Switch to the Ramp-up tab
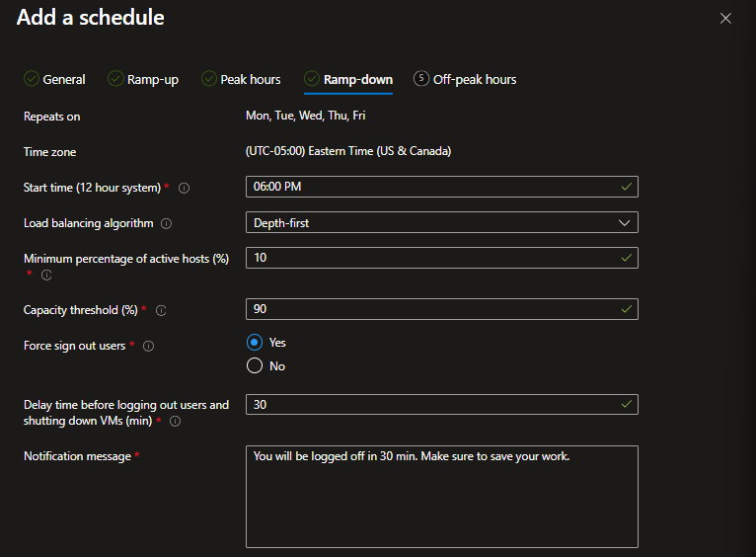 click(143, 79)
